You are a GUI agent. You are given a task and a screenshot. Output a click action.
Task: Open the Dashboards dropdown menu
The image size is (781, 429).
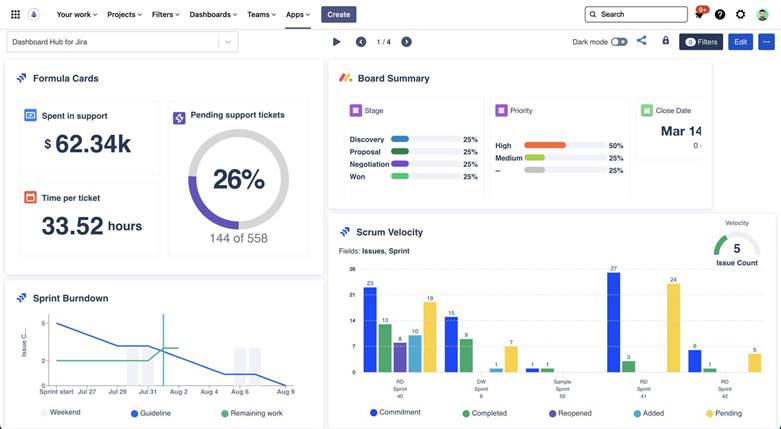point(213,14)
